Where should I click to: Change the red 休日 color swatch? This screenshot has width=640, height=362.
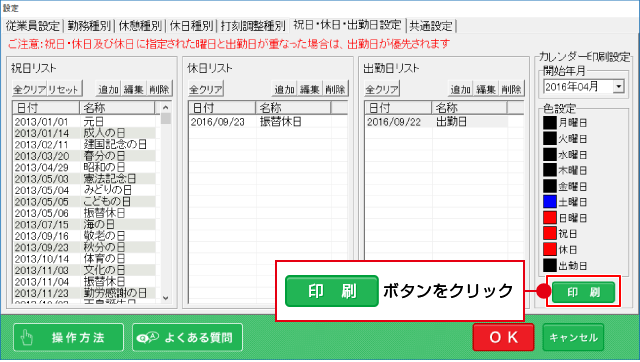coord(550,249)
